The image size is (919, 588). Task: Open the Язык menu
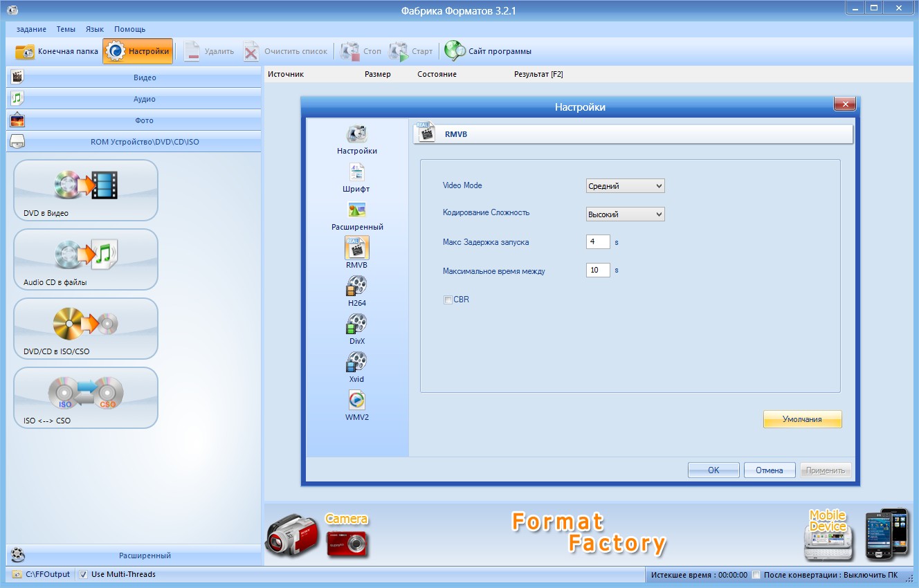(95, 29)
